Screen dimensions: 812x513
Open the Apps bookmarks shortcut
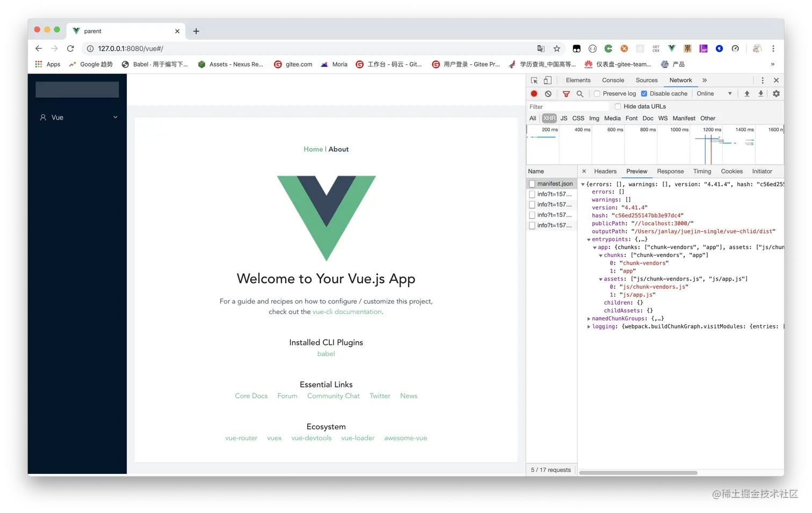point(48,64)
